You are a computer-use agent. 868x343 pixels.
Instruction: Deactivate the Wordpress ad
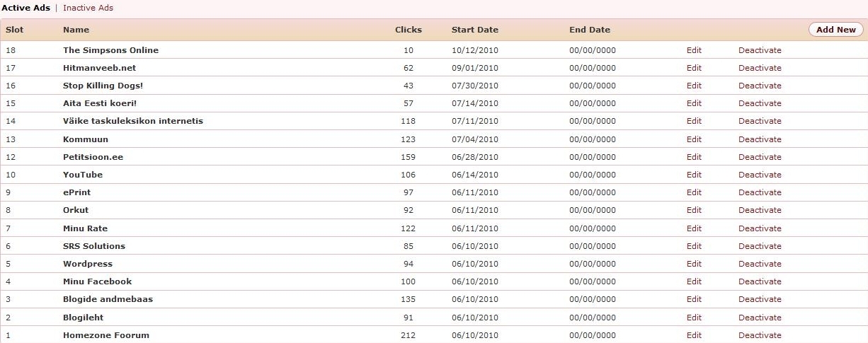(760, 264)
